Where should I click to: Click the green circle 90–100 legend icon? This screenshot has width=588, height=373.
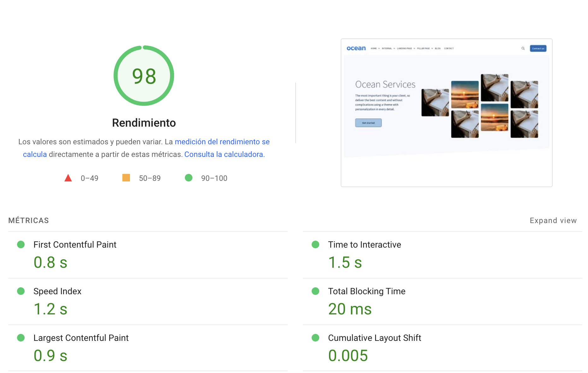point(189,178)
